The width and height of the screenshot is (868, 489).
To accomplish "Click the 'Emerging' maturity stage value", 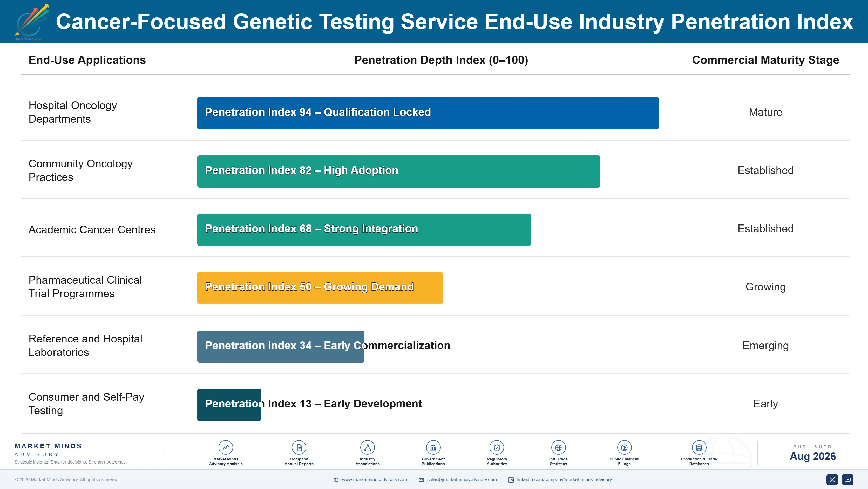I will click(x=765, y=346).
